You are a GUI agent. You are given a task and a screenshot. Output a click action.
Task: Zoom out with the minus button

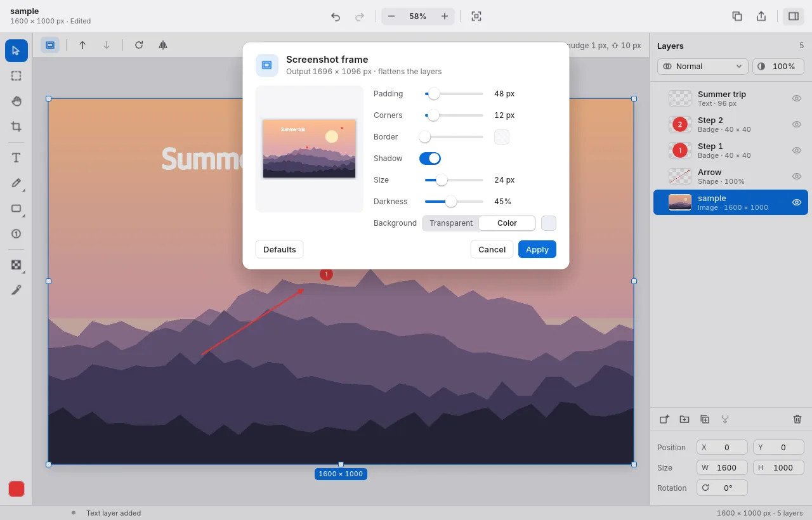[391, 16]
